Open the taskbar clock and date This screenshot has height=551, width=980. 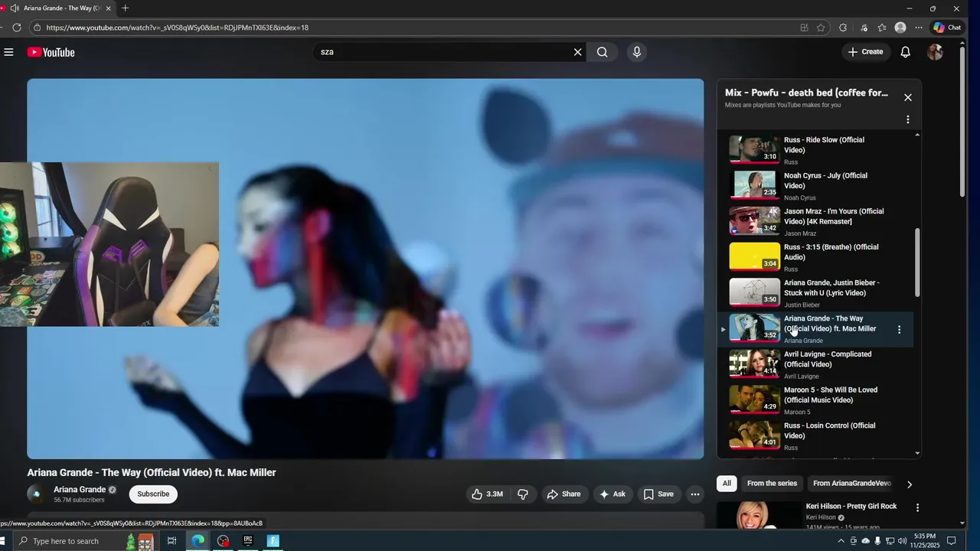point(924,541)
